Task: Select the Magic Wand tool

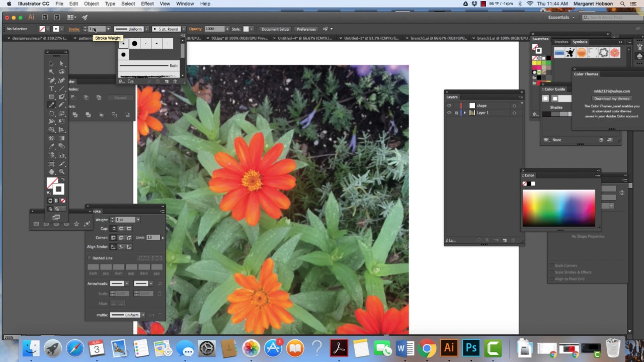Action: (x=51, y=72)
